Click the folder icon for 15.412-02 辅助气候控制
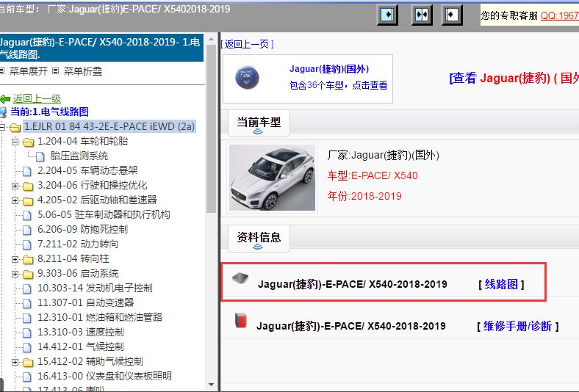 pyautogui.click(x=28, y=362)
